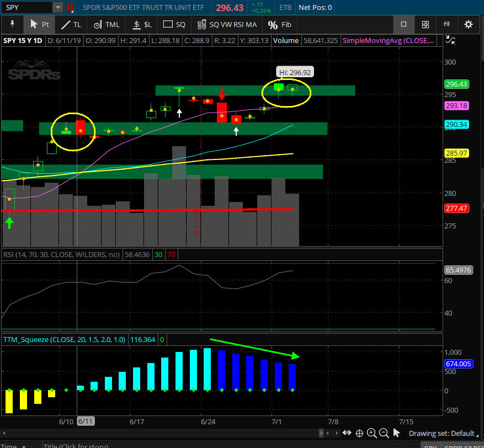This screenshot has width=484, height=448.
Task: Select the $L price level tool
Action: [142, 24]
